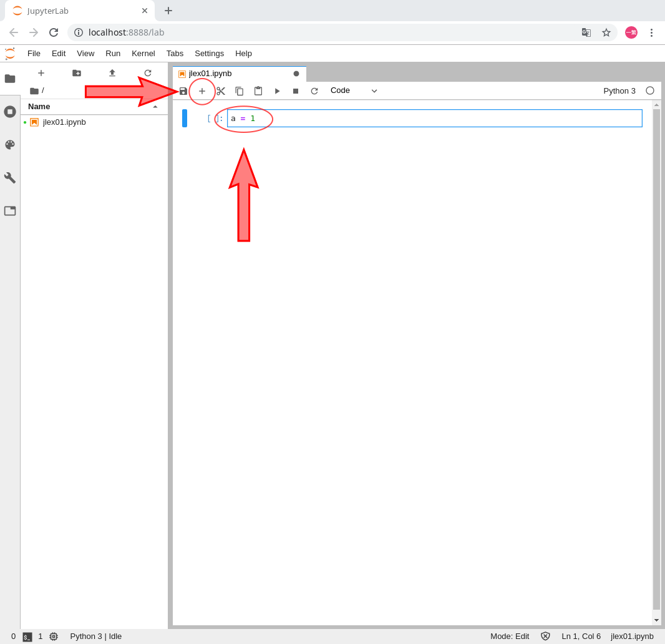This screenshot has width=665, height=644.
Task: Open the Running Terminals and Kernels sidebar
Action: 10,112
